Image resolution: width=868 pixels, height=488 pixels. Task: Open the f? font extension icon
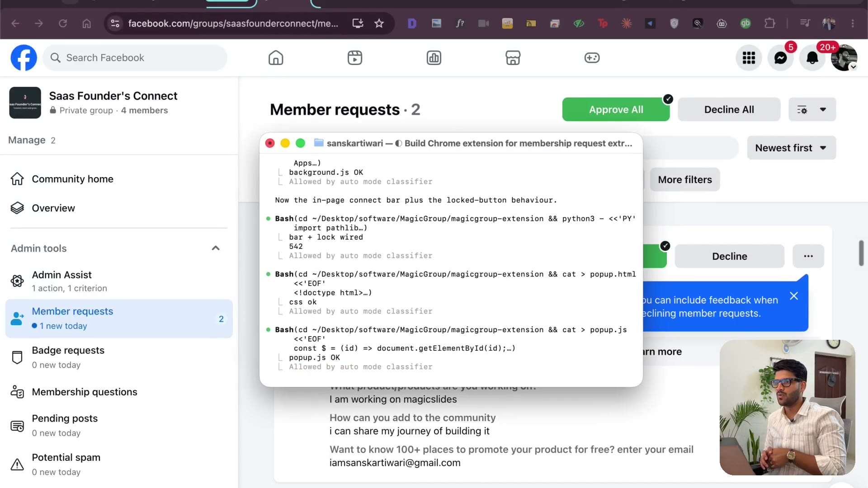point(460,23)
